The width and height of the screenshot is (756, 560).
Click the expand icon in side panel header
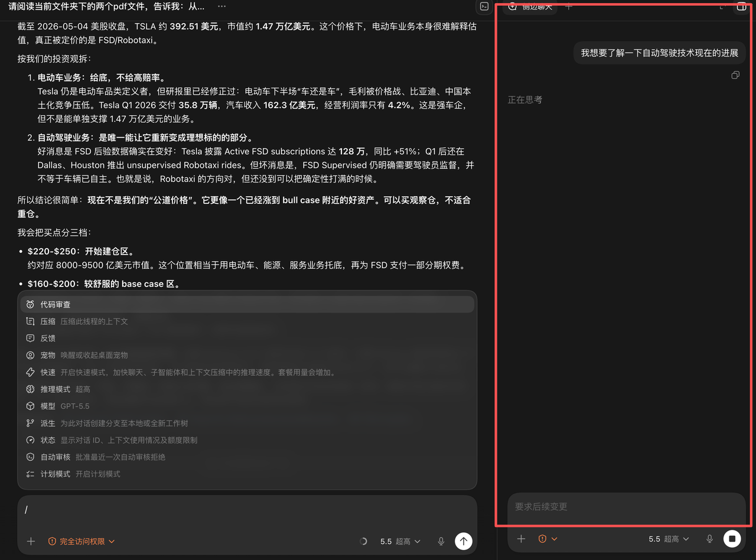pyautogui.click(x=721, y=6)
